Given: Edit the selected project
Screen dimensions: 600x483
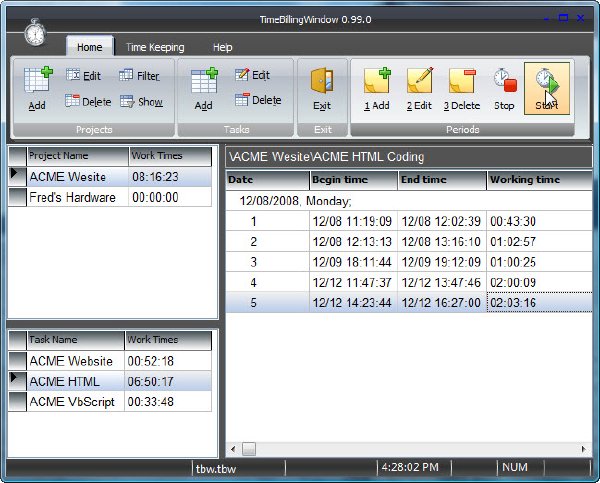Looking at the screenshot, I should point(83,75).
